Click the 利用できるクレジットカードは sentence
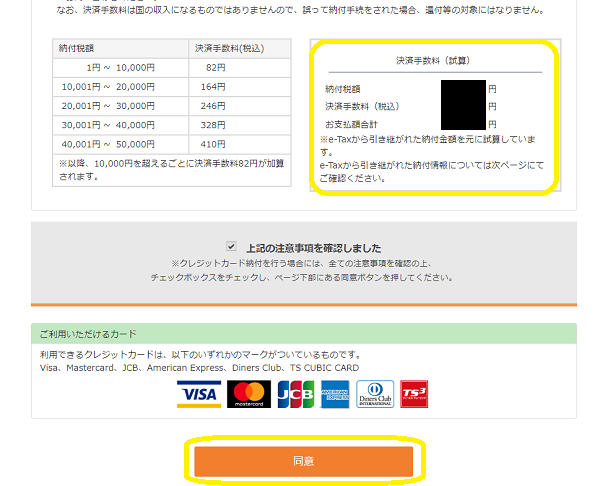Image resolution: width=600 pixels, height=486 pixels. coord(202,355)
